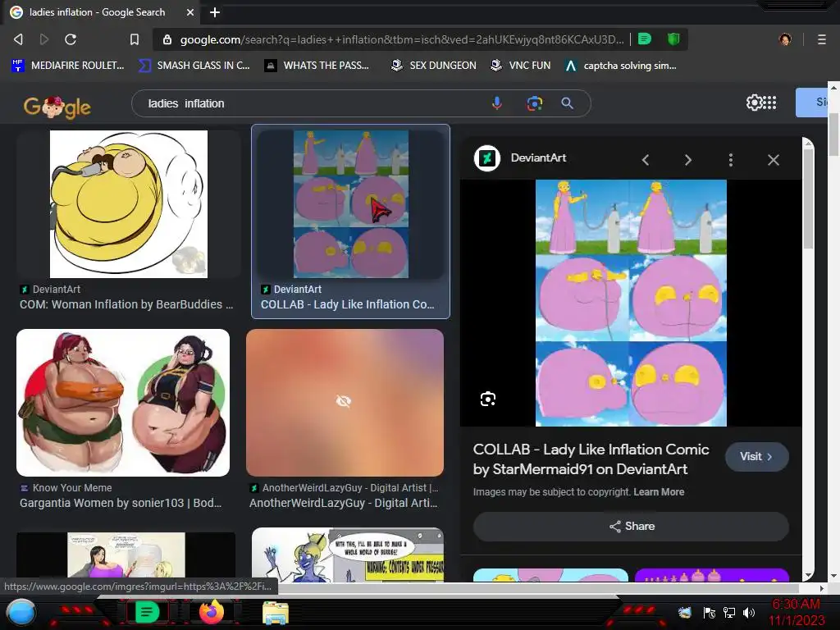Open a new browser tab
The height and width of the screenshot is (630, 840).
point(215,11)
